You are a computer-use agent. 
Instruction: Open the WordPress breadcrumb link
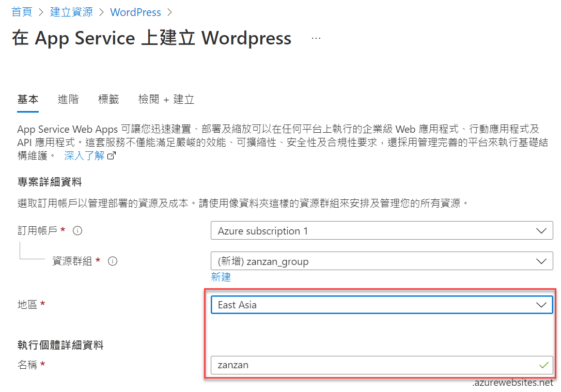135,12
